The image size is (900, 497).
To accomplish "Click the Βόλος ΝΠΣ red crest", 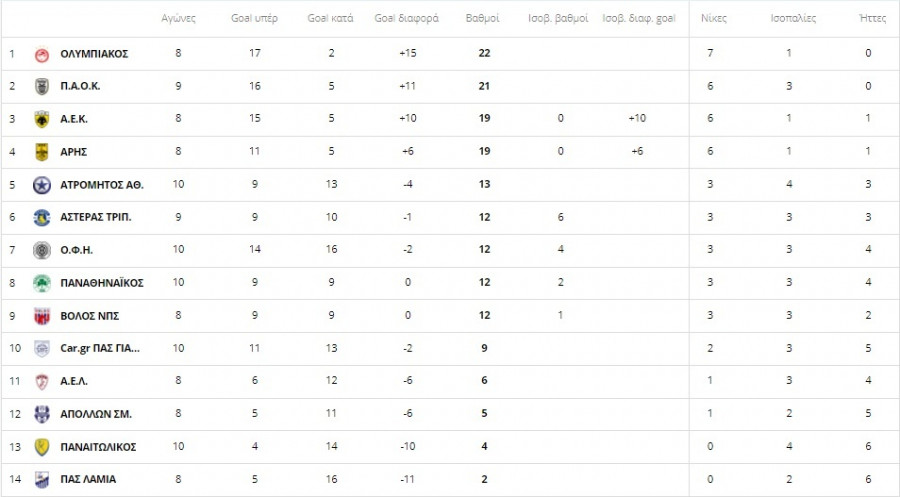I will coord(42,316).
